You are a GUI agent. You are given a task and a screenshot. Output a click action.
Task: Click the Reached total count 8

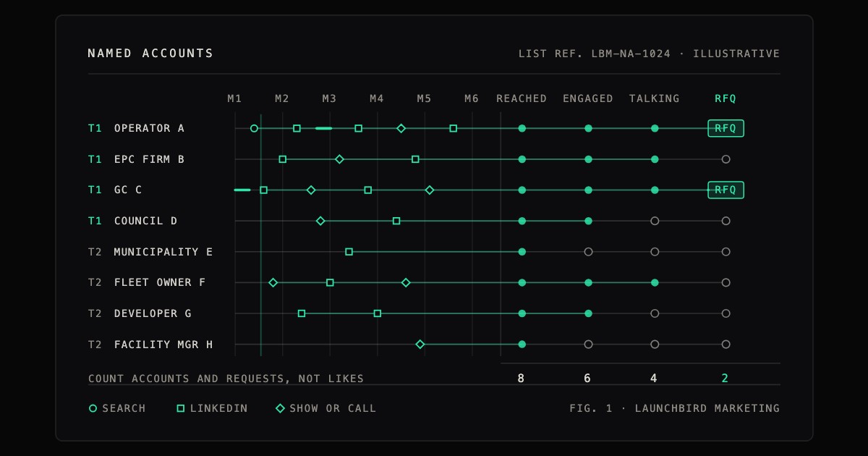[x=522, y=378]
